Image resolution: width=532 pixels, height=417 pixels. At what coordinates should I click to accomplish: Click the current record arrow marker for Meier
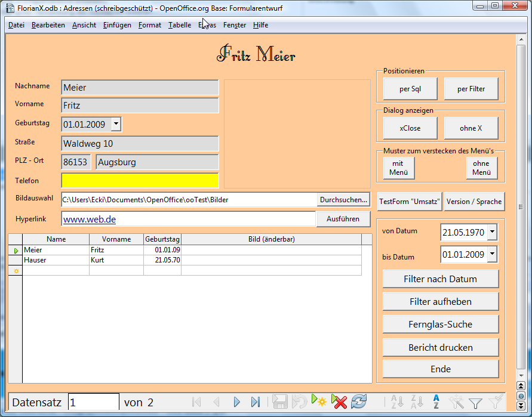pos(16,250)
